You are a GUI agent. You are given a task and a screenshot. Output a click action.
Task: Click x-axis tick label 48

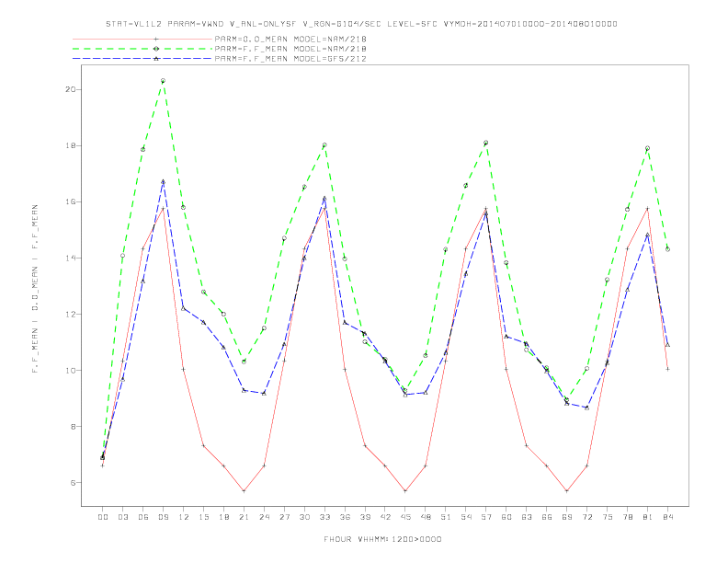(x=426, y=517)
